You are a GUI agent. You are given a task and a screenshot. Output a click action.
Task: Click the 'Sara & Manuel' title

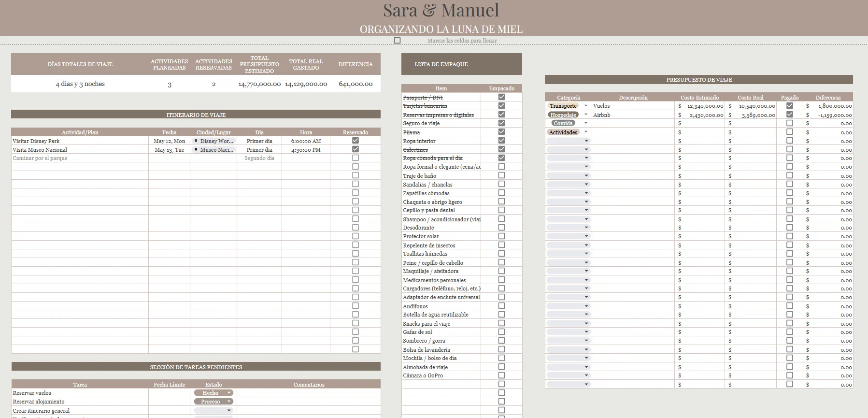[x=441, y=10]
